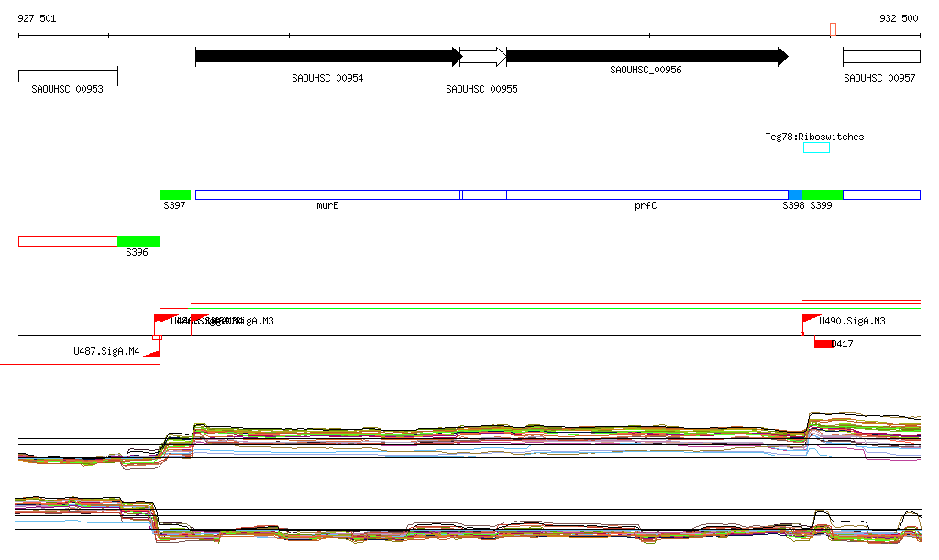The image size is (939, 560).
Task: Click the red-outlined box left of S396
Action: [x=68, y=241]
